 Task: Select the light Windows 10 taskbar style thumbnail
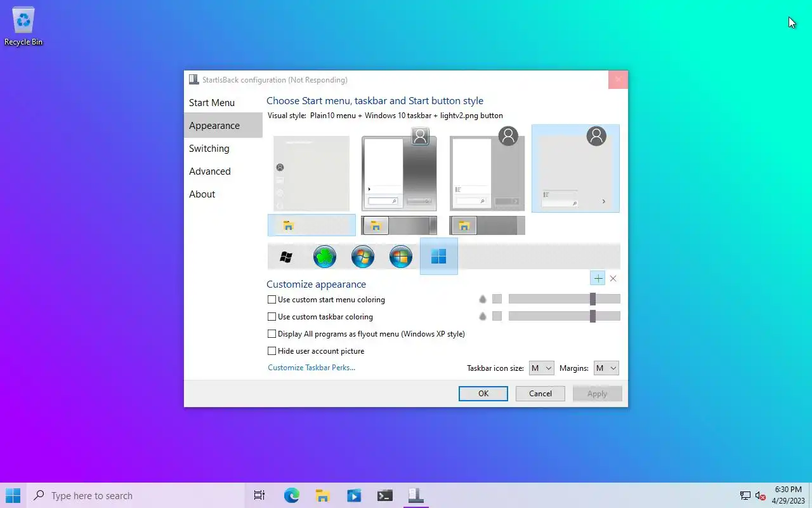coord(311,225)
